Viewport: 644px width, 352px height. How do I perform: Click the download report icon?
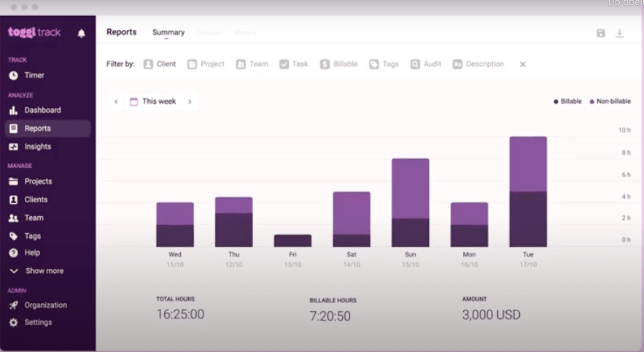coord(619,33)
